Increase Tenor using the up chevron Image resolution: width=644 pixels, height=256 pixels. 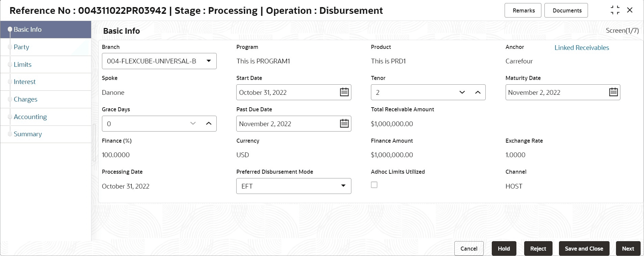pyautogui.click(x=478, y=92)
